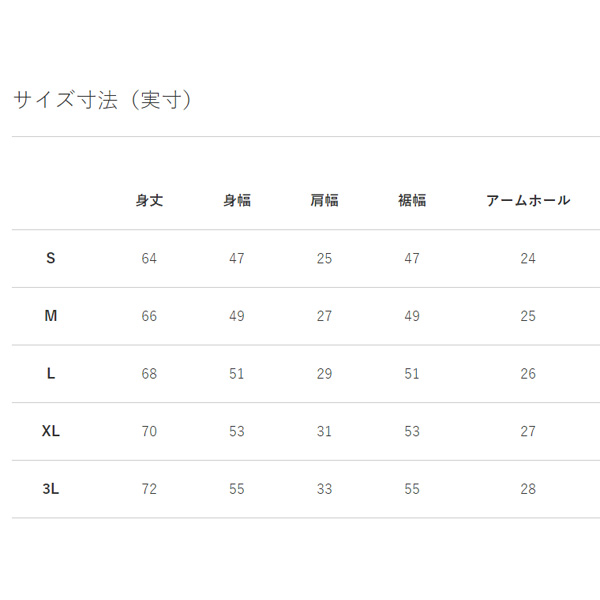The image size is (600, 600).
Task: Select the 身幅 column header
Action: tap(237, 201)
